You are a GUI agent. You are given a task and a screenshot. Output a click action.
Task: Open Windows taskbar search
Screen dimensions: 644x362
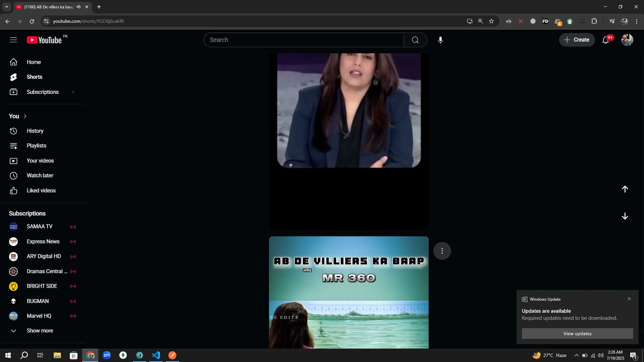click(24, 355)
